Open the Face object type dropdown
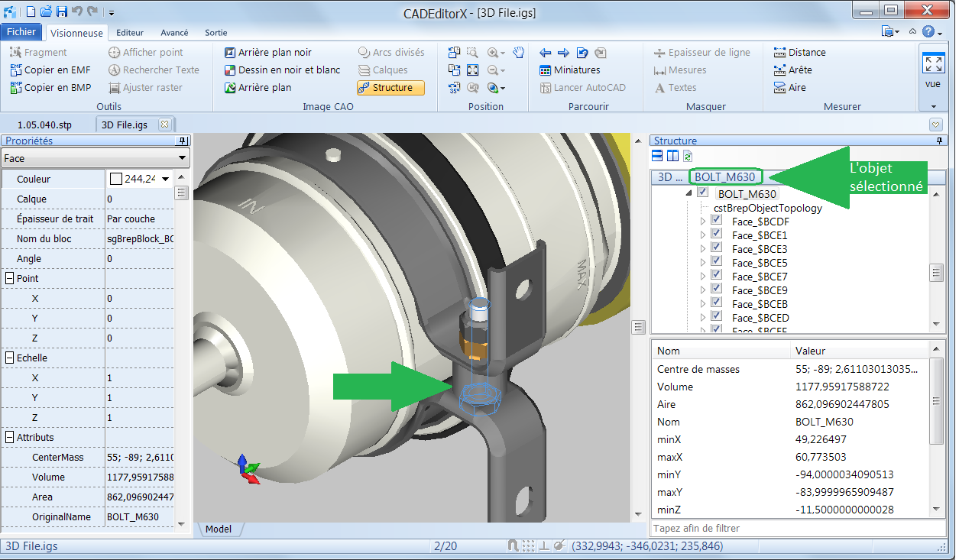 (x=182, y=158)
